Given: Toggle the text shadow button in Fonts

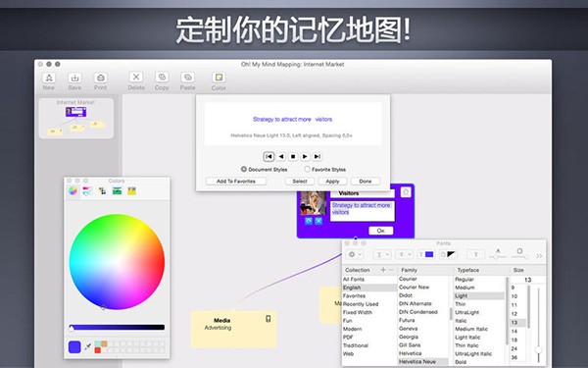Looking at the screenshot, I should (x=475, y=254).
